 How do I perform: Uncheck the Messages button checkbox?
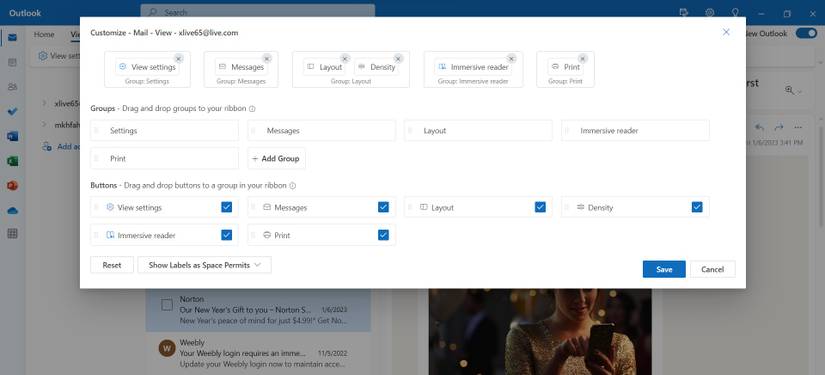[x=384, y=207]
